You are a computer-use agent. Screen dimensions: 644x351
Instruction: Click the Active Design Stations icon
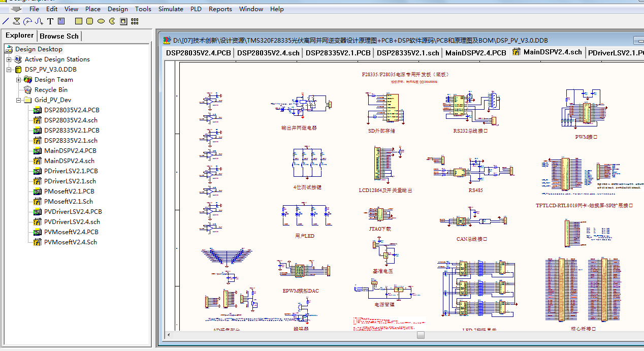(19, 59)
